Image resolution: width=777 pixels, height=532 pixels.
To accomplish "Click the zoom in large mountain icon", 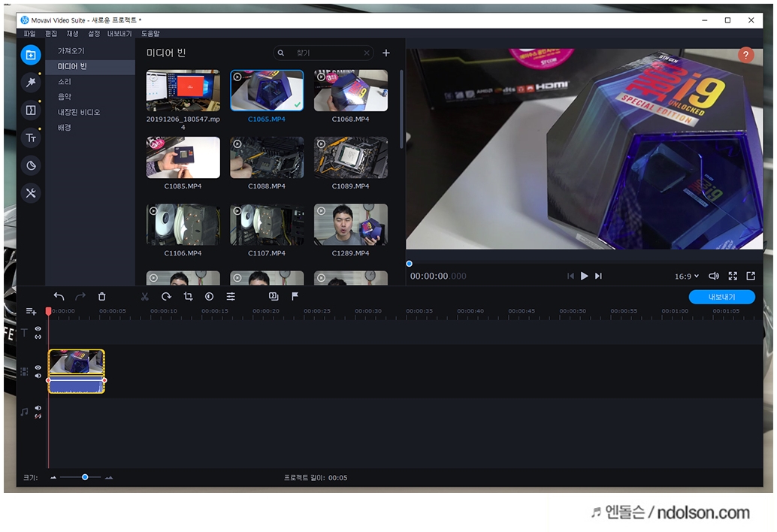I will coord(109,477).
